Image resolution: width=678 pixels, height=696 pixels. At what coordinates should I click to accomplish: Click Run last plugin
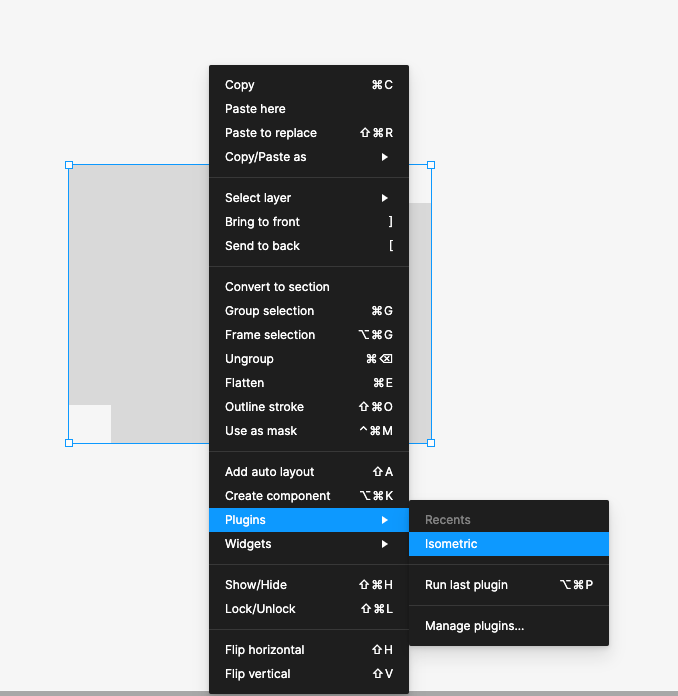pos(509,585)
